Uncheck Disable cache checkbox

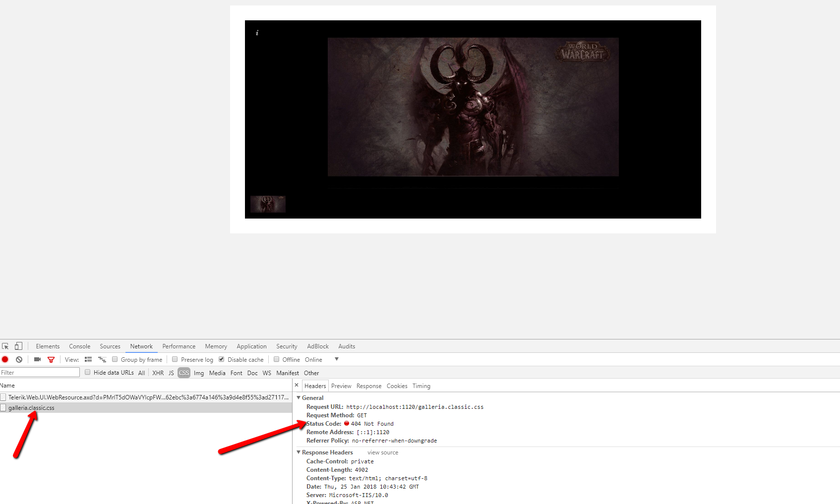pos(222,359)
